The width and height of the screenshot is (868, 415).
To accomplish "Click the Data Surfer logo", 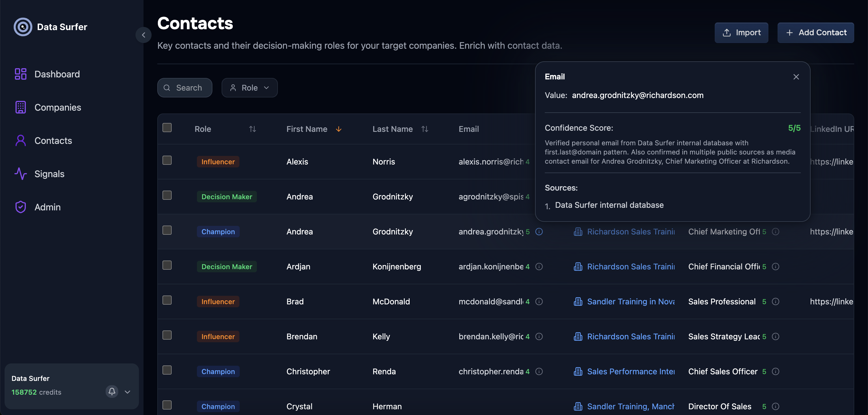I will [23, 27].
